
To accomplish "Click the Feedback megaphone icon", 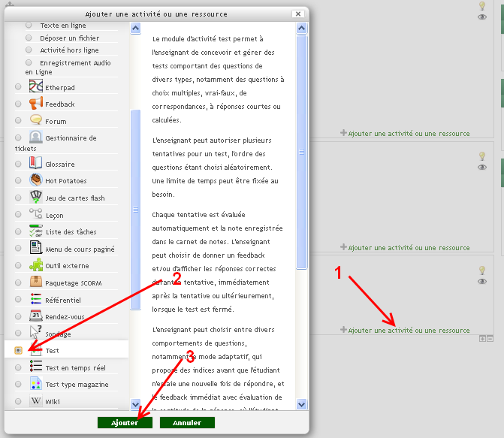I will (x=36, y=103).
